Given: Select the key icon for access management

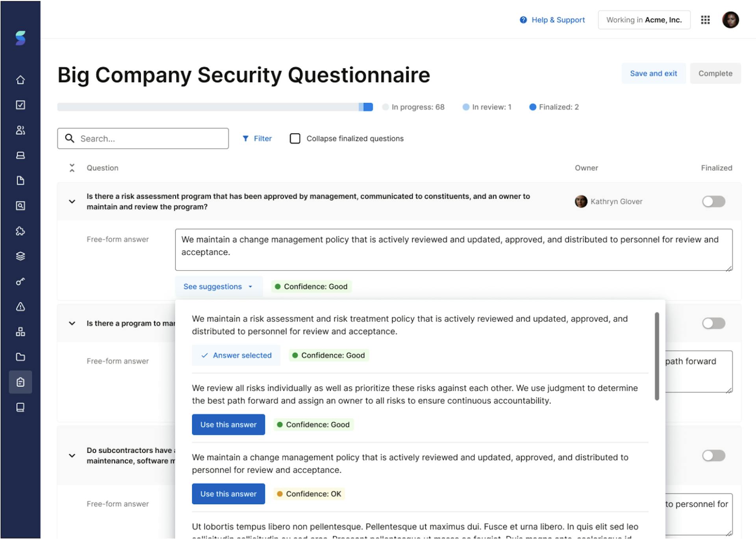Looking at the screenshot, I should point(20,281).
